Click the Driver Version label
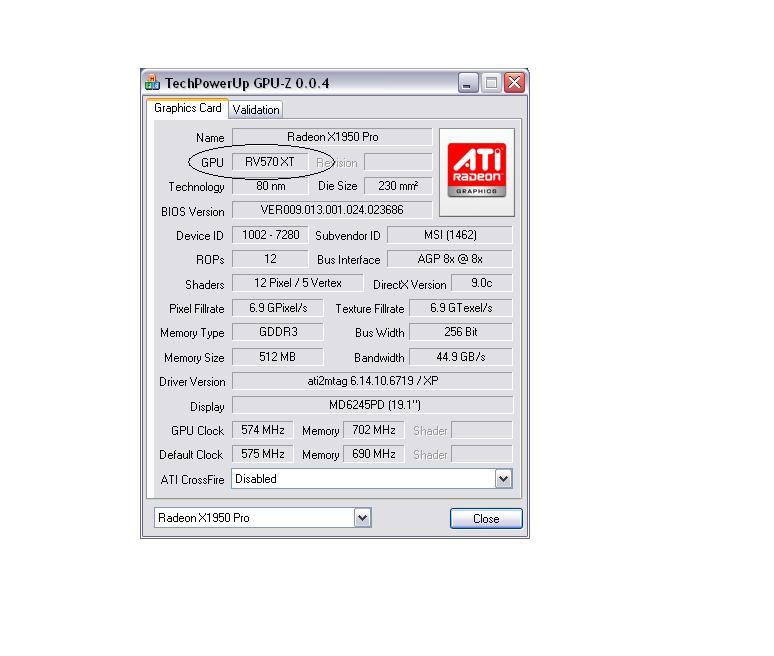Viewport: 774px width, 656px height. [x=192, y=382]
